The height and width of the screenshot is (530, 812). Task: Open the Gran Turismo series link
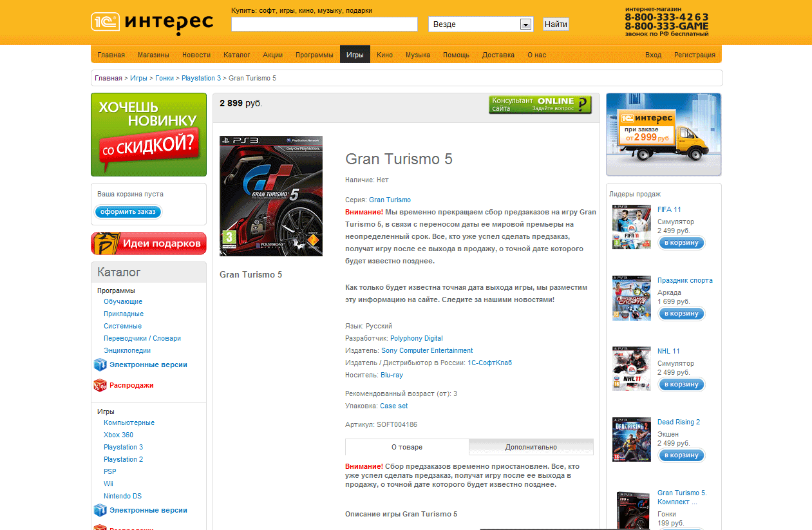click(x=390, y=200)
